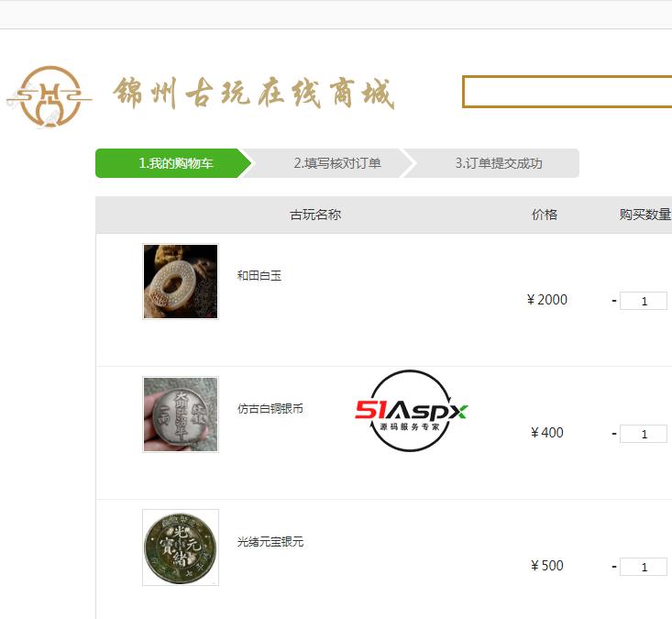Decrease quantity of 光绪元宝银元 with minus

tap(614, 567)
